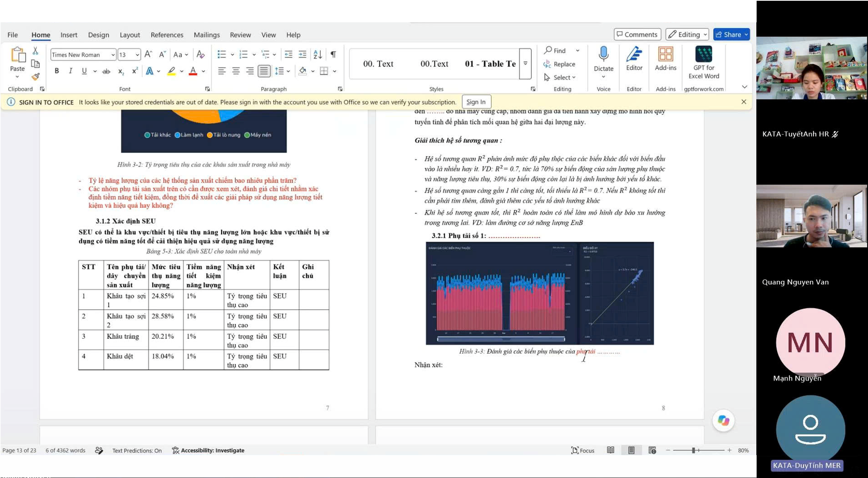Screen dimensions: 868x478
Task: Click the Clear All Formatting icon
Action: [200, 54]
